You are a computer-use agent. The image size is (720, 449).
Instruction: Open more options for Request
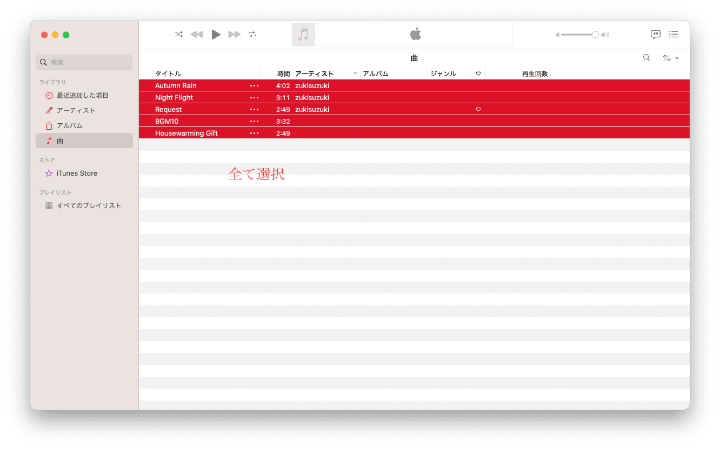(254, 110)
